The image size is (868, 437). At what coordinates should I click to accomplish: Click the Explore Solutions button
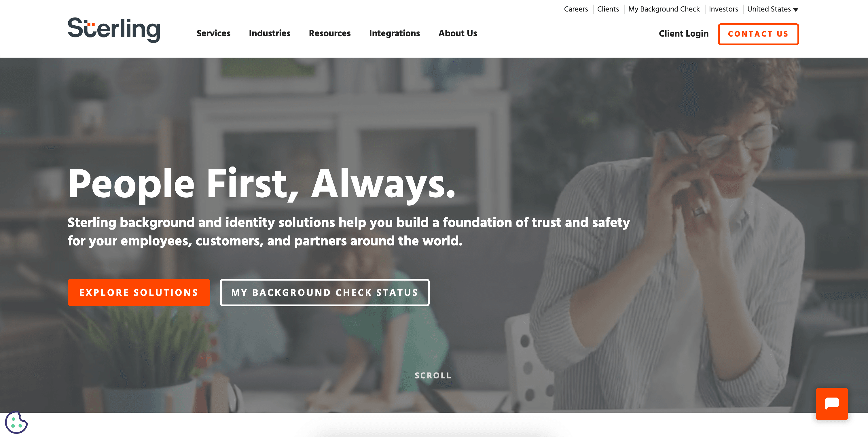tap(139, 292)
